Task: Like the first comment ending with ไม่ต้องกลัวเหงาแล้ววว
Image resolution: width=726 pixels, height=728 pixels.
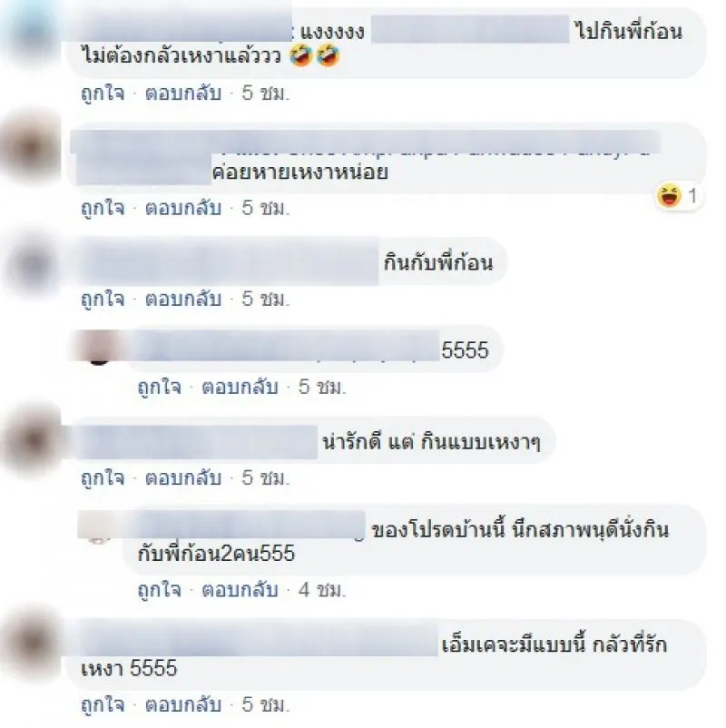Action: (103, 93)
